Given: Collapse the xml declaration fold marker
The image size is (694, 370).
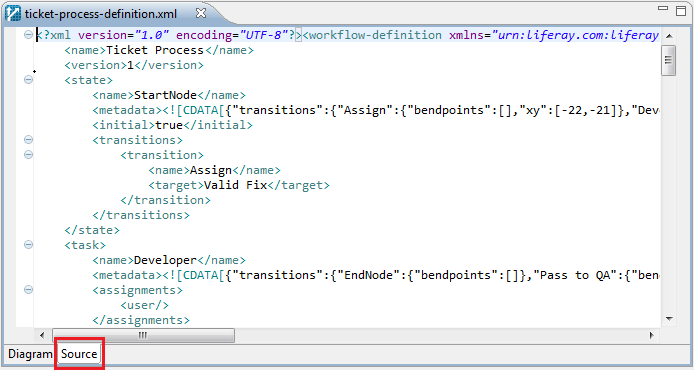Looking at the screenshot, I should pos(28,35).
